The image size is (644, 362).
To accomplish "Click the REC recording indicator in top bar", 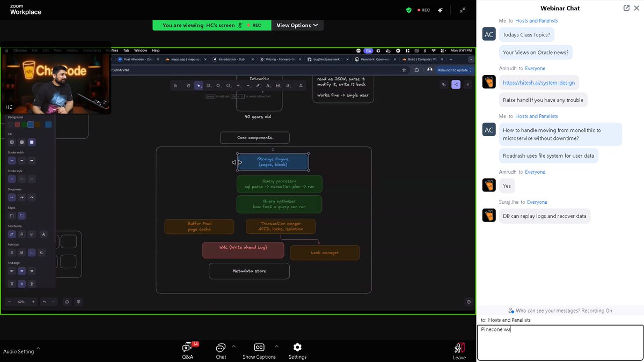I will pos(423,10).
